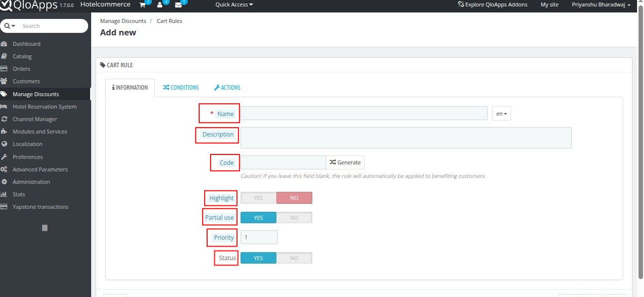Image resolution: width=644 pixels, height=297 pixels.
Task: Switch to the Actions tab
Action: tap(227, 88)
